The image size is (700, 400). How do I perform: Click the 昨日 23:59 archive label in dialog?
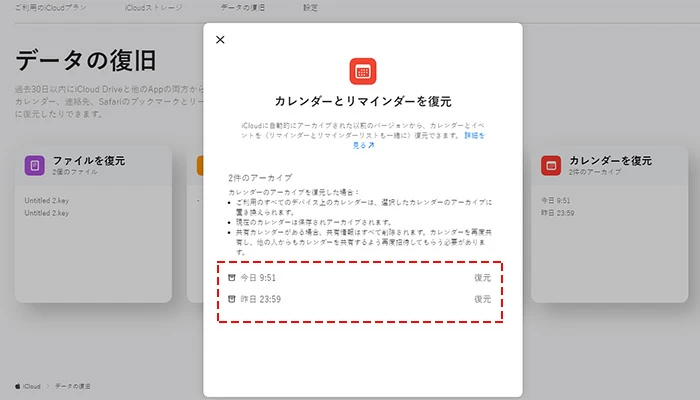point(261,299)
